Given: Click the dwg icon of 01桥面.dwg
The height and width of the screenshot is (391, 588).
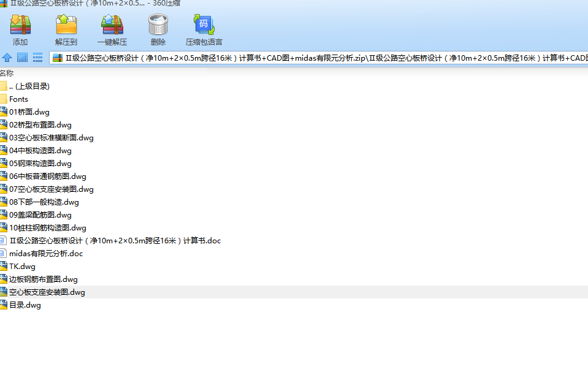Looking at the screenshot, I should pos(4,112).
